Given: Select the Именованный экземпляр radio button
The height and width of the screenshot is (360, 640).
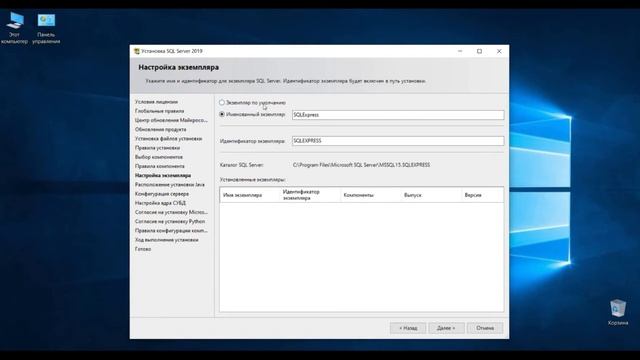Looking at the screenshot, I should 222,114.
